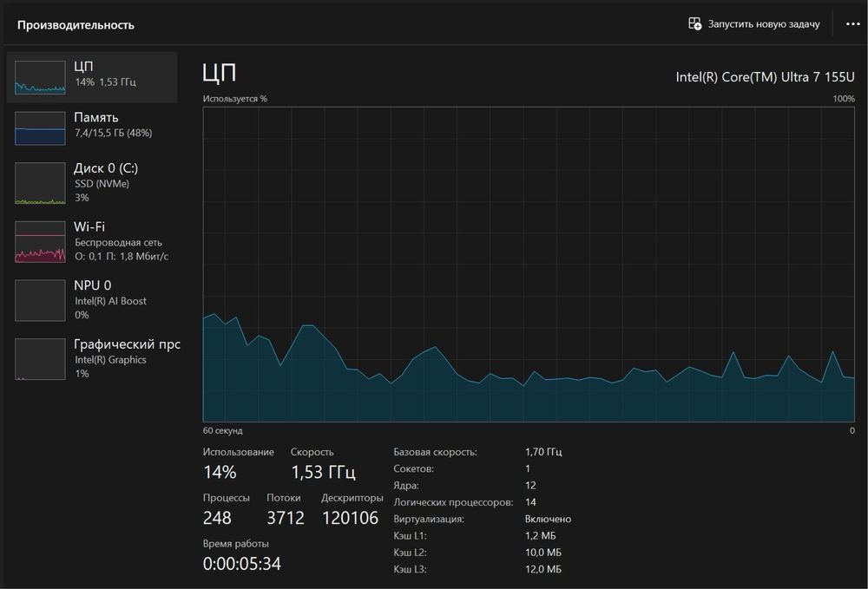Click 'Intel(R) AI Boost' NPU subtitle
Viewport: 868px width, 589px height.
[111, 301]
